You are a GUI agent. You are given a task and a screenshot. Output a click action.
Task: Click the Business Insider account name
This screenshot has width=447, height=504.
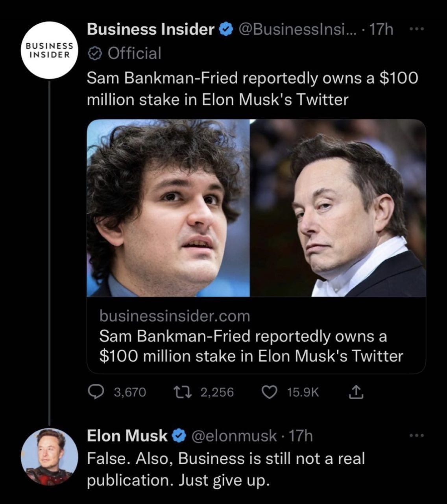(150, 30)
